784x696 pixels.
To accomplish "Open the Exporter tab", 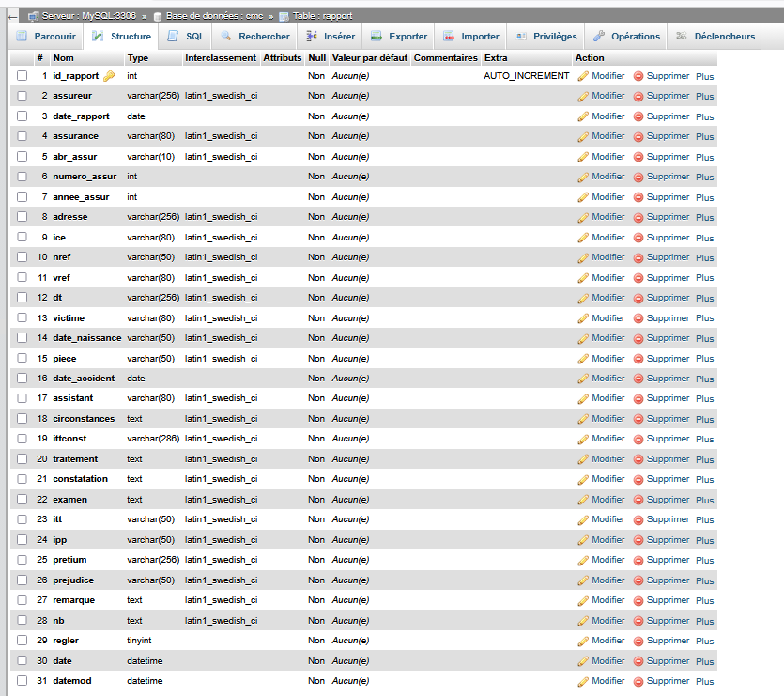I will 399,37.
